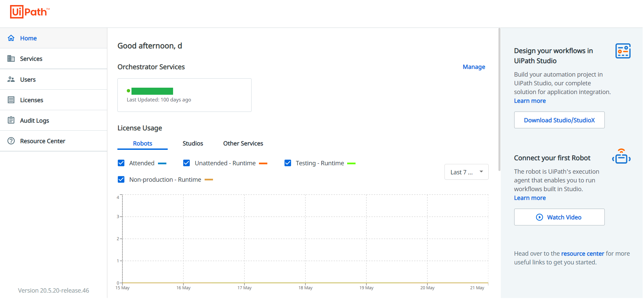This screenshot has height=299, width=644.
Task: Click the green Testing legend swatch
Action: tap(351, 163)
